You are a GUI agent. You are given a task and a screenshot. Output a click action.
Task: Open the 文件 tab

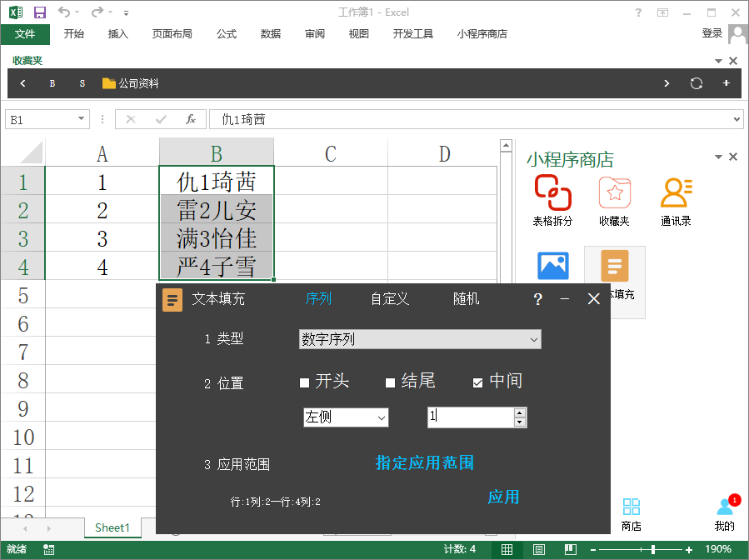25,34
